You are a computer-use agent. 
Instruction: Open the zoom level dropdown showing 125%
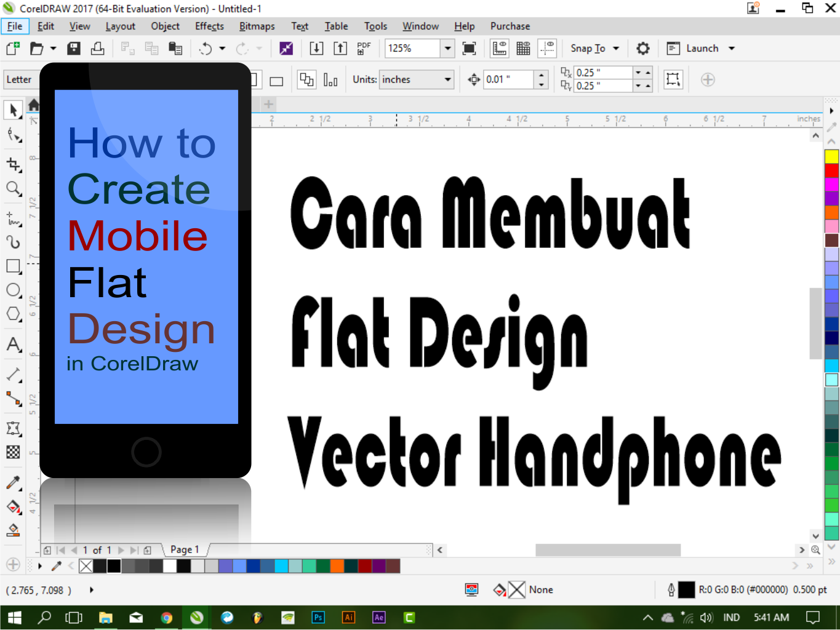pyautogui.click(x=447, y=48)
